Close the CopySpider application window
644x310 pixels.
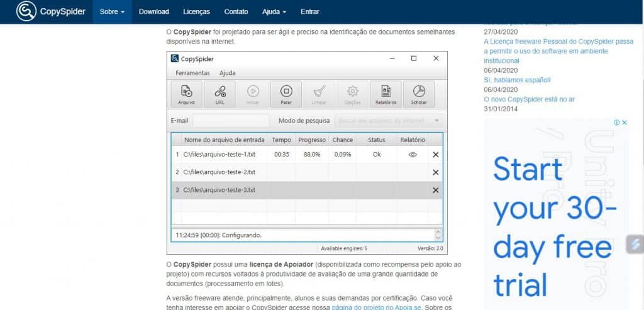tap(436, 58)
